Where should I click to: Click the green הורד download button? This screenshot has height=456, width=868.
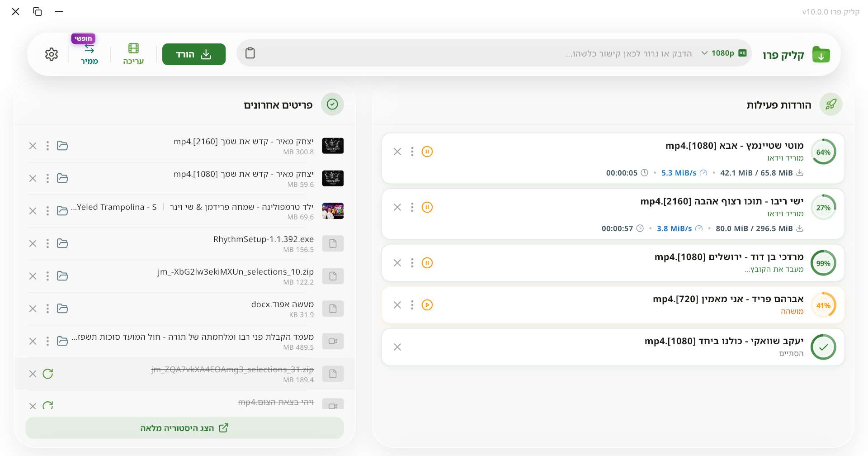(194, 54)
